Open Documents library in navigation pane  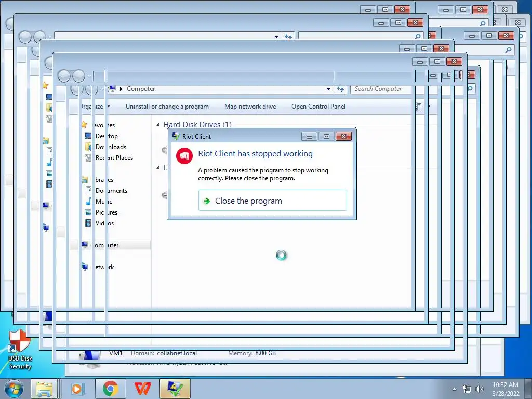[x=111, y=191]
